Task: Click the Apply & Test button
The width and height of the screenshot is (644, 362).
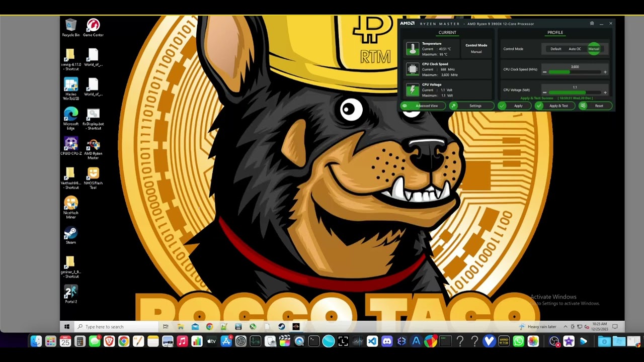Action: [x=554, y=106]
